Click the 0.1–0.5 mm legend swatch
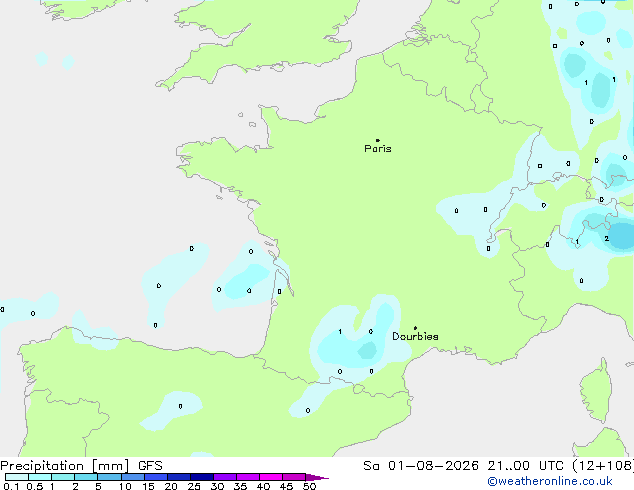The height and width of the screenshot is (490, 634). pos(17,477)
